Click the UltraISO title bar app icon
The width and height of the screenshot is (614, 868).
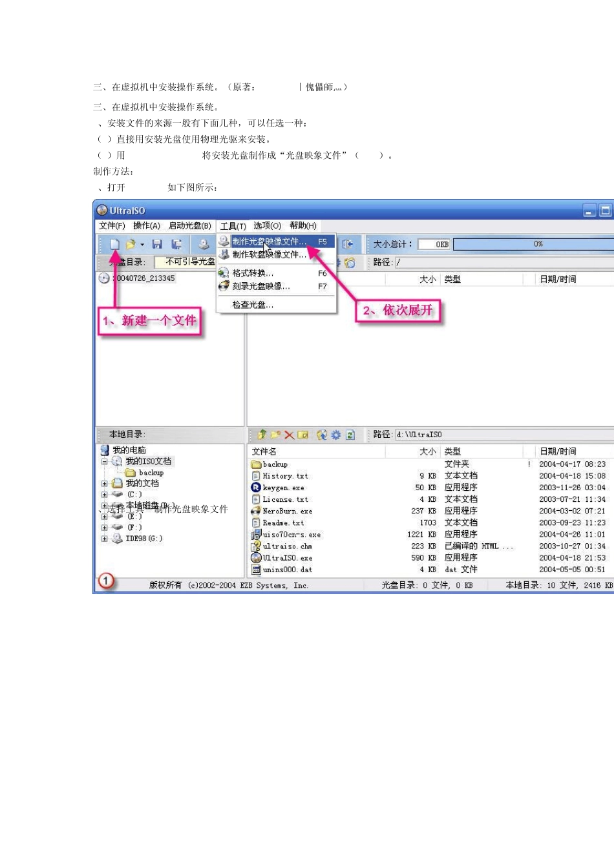(101, 210)
